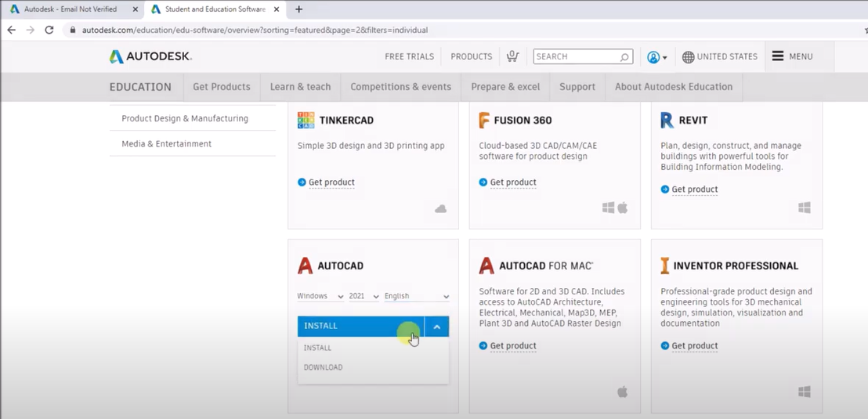Click the AutoCAD product logo
This screenshot has height=419, width=868.
305,265
